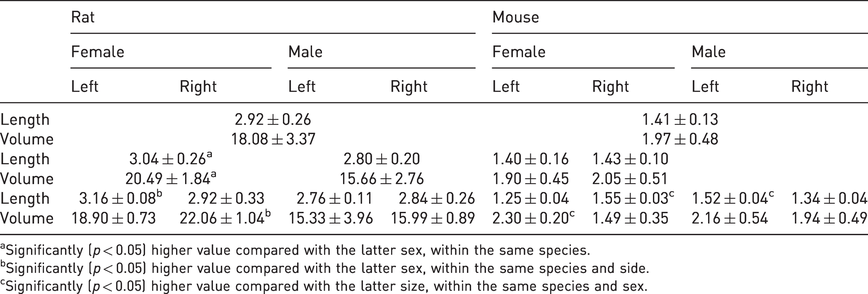Click the first Length row label

(25, 120)
